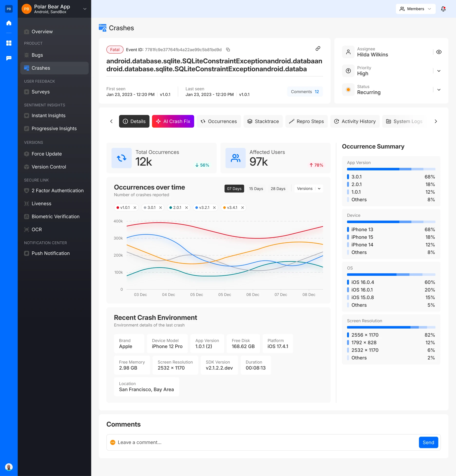Go to home via sidebar icon
This screenshot has width=456, height=476.
[x=9, y=23]
